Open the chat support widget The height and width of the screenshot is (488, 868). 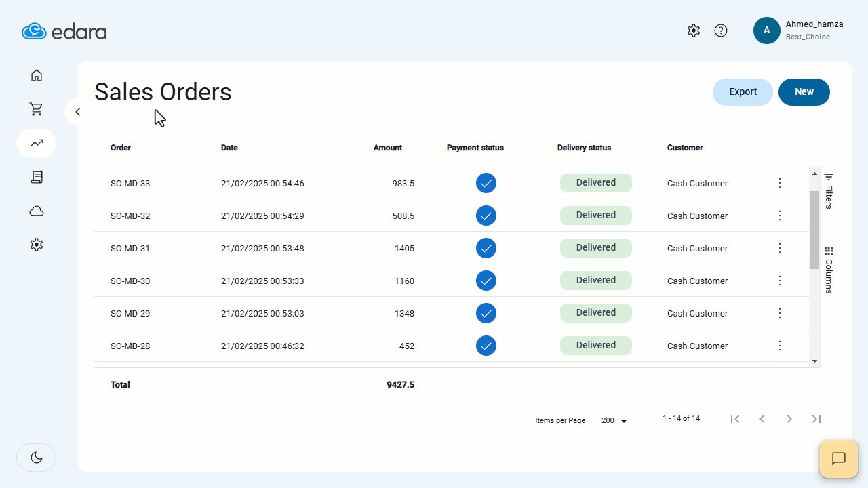pos(839,459)
